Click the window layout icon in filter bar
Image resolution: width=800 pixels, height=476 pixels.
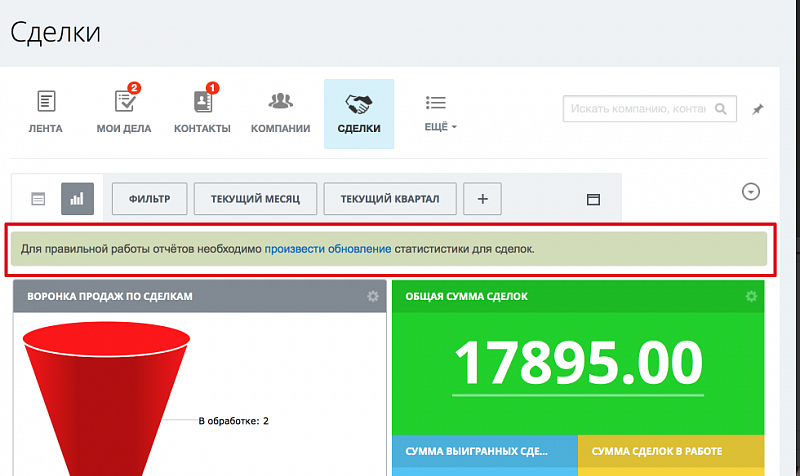point(593,199)
